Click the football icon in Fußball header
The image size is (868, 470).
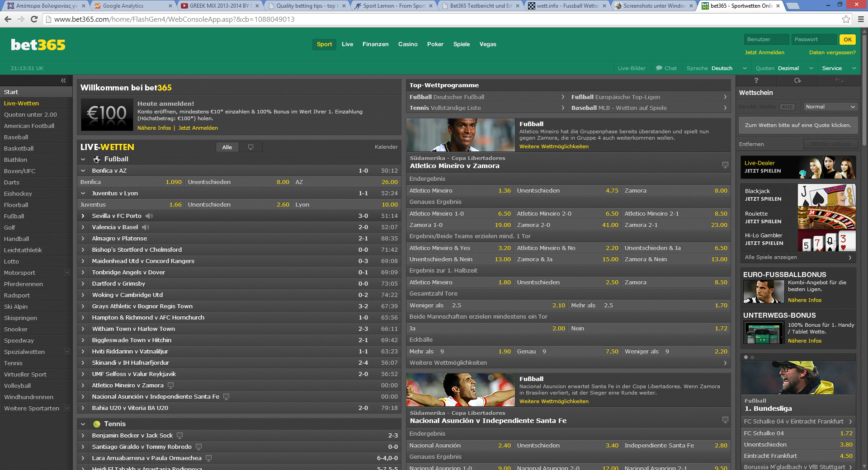click(x=97, y=160)
